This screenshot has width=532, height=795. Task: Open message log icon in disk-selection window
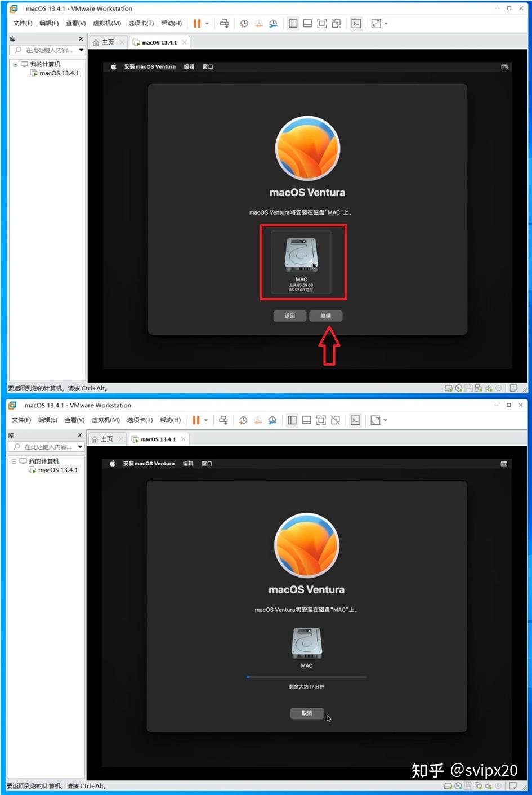tap(513, 388)
